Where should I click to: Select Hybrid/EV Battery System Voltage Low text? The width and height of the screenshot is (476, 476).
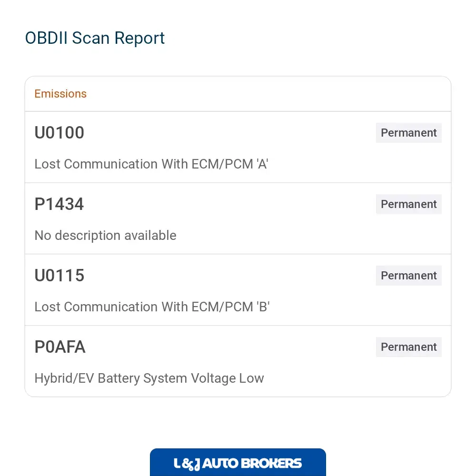click(x=149, y=378)
